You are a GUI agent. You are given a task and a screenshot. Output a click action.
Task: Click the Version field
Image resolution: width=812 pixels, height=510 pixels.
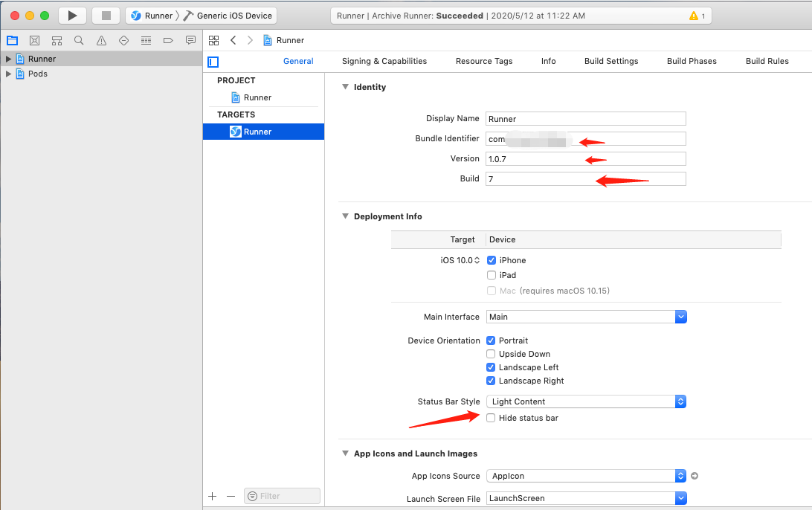(x=586, y=159)
